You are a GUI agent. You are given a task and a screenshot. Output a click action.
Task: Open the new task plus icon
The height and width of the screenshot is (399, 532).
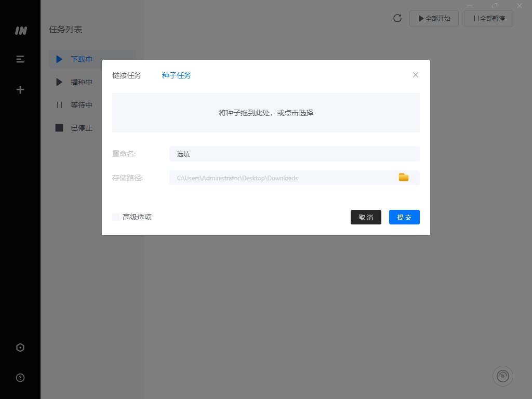point(20,89)
